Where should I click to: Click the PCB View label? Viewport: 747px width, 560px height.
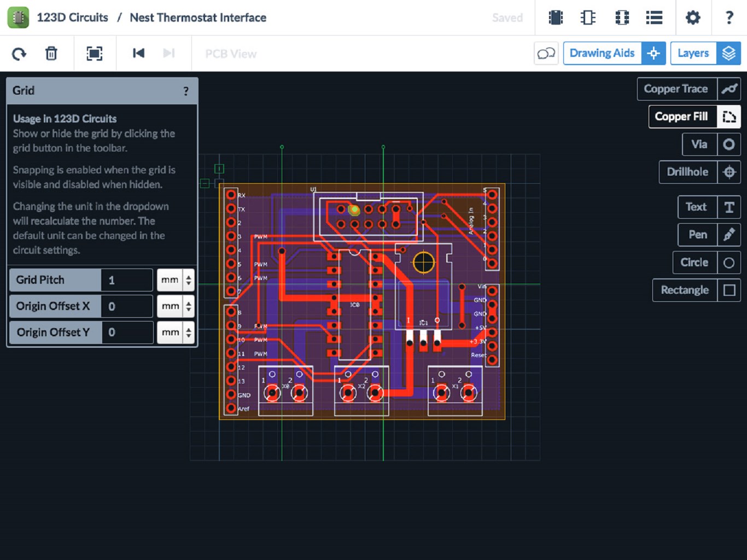tap(231, 54)
